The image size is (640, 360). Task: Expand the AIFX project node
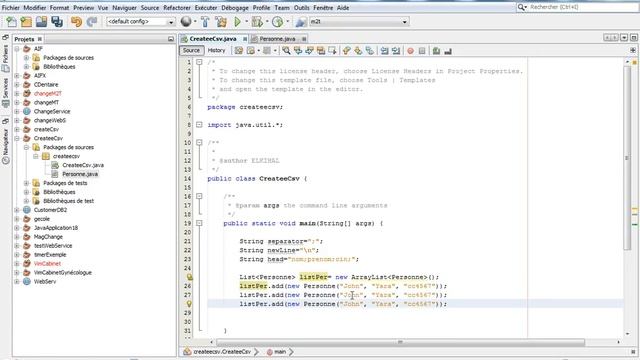pos(17,76)
